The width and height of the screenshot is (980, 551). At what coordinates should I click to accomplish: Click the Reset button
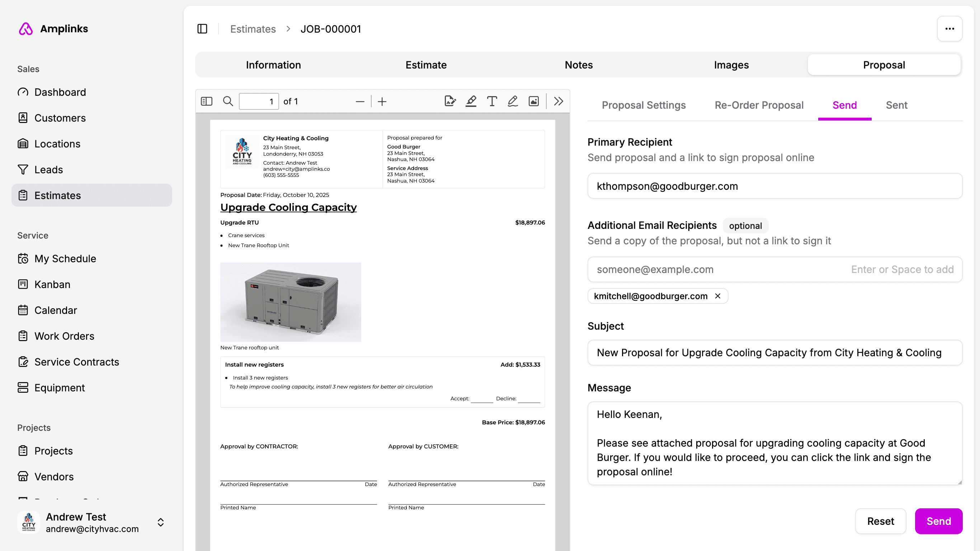coord(880,521)
